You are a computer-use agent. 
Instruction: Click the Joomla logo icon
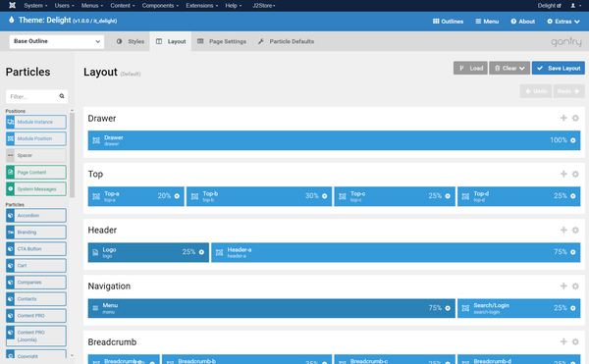tap(12, 5)
